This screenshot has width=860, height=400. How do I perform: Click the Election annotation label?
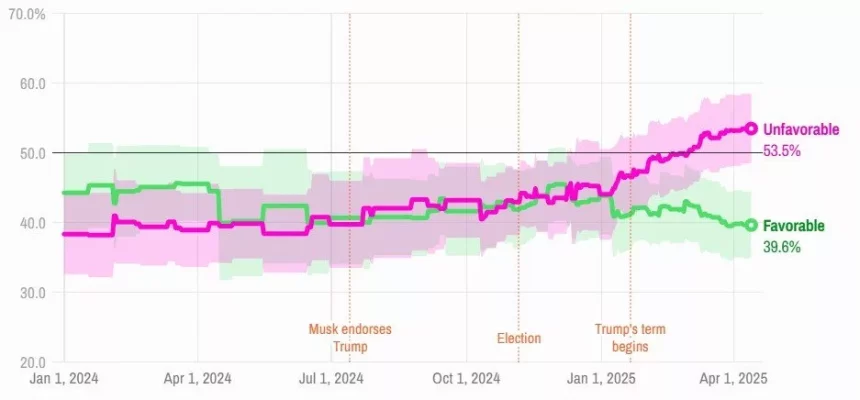point(519,338)
